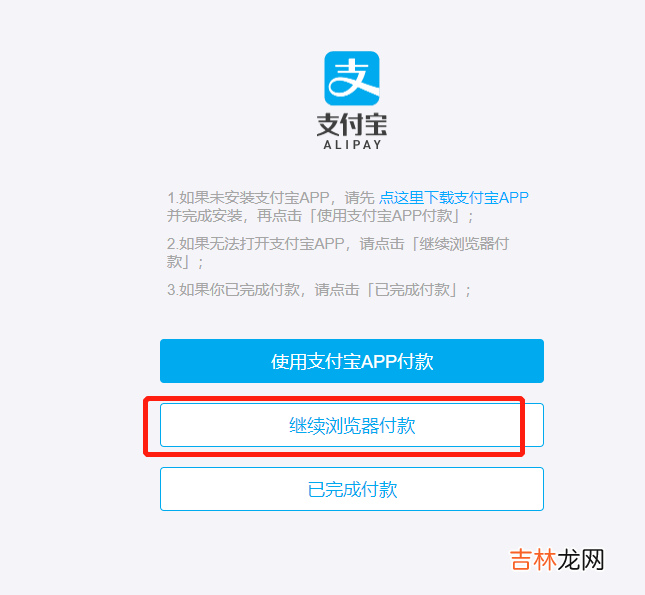
Task: Click the blue Alipay square logo icon
Action: click(352, 78)
